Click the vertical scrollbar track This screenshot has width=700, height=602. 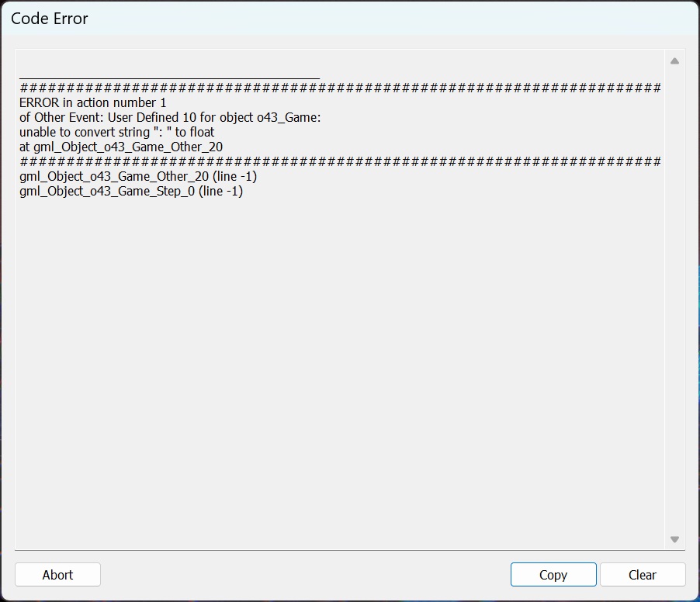point(674,300)
